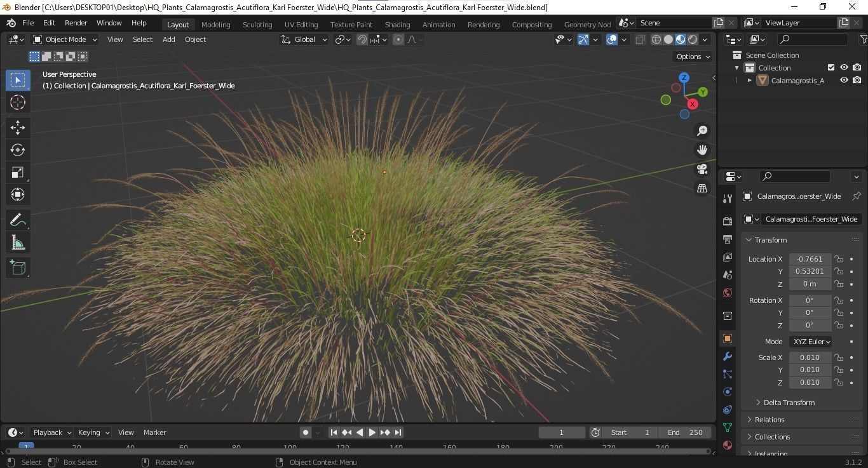
Task: Open the View Layer properties tab
Action: point(728,257)
